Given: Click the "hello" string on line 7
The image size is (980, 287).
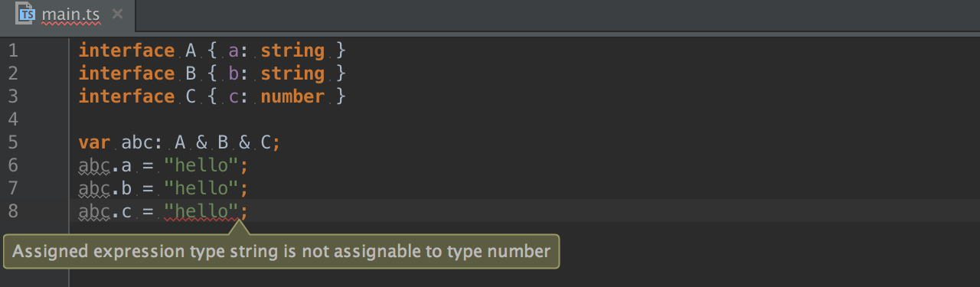Looking at the screenshot, I should point(201,189).
